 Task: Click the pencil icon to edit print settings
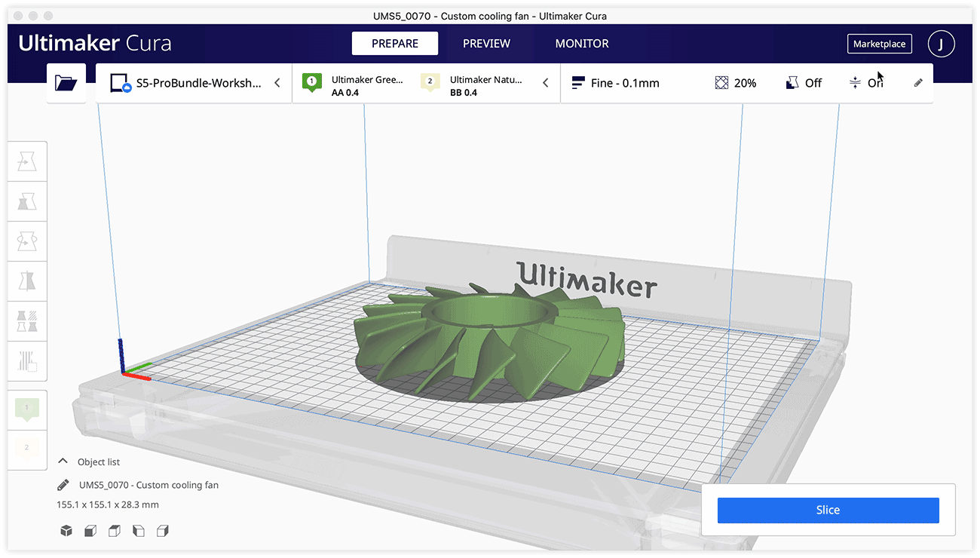click(x=917, y=83)
